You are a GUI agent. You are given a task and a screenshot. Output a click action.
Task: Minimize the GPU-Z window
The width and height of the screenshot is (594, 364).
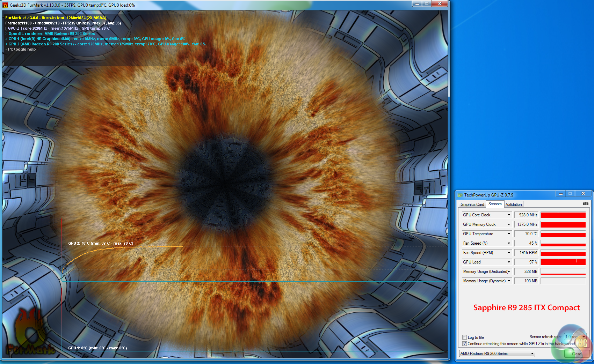tap(560, 194)
